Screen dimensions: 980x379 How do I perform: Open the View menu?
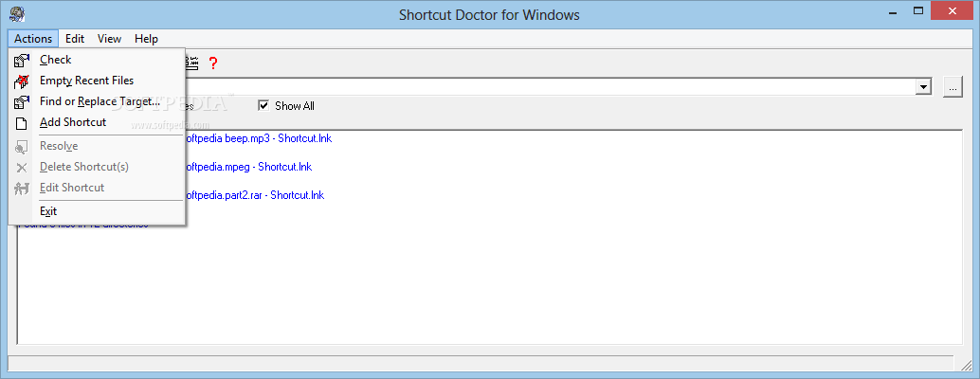pyautogui.click(x=109, y=39)
